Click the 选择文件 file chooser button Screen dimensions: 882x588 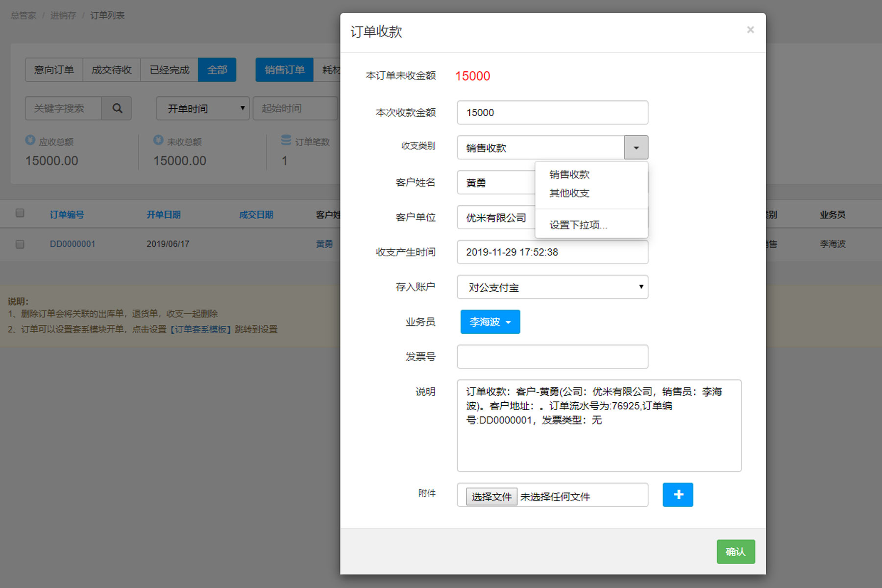coord(491,497)
